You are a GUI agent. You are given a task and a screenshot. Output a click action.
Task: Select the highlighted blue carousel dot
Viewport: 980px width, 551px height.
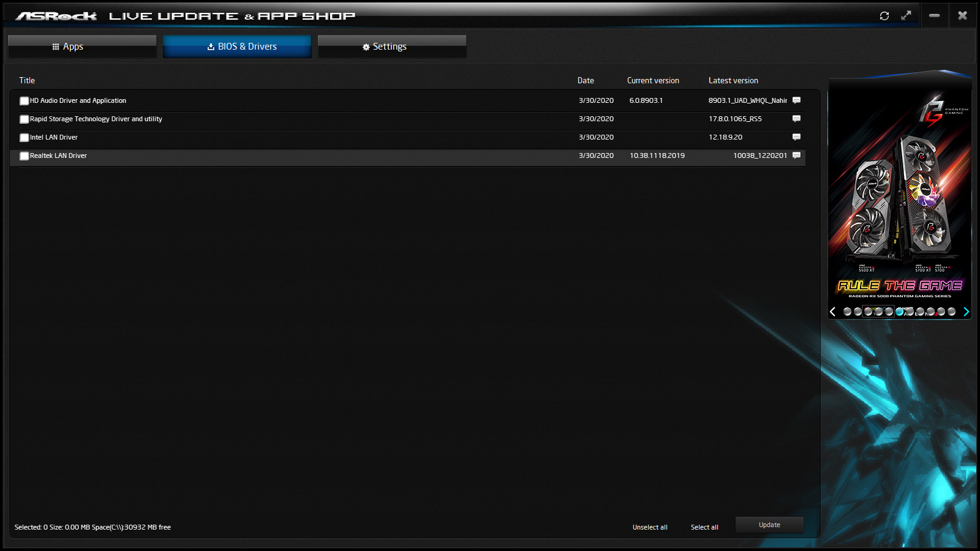pyautogui.click(x=899, y=312)
